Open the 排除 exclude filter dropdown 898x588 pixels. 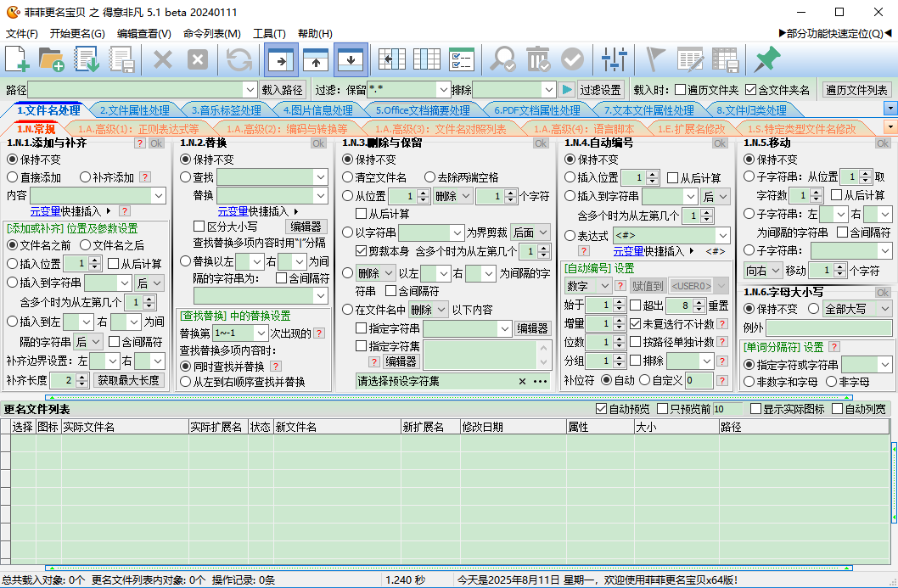(x=549, y=90)
